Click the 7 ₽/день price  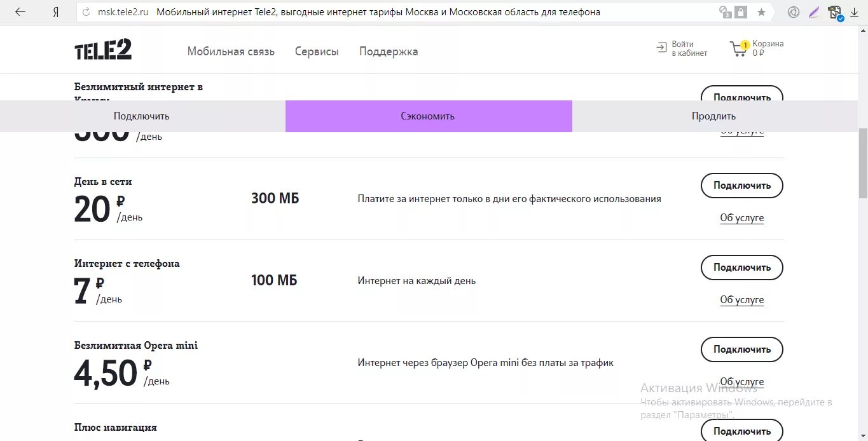click(x=98, y=291)
